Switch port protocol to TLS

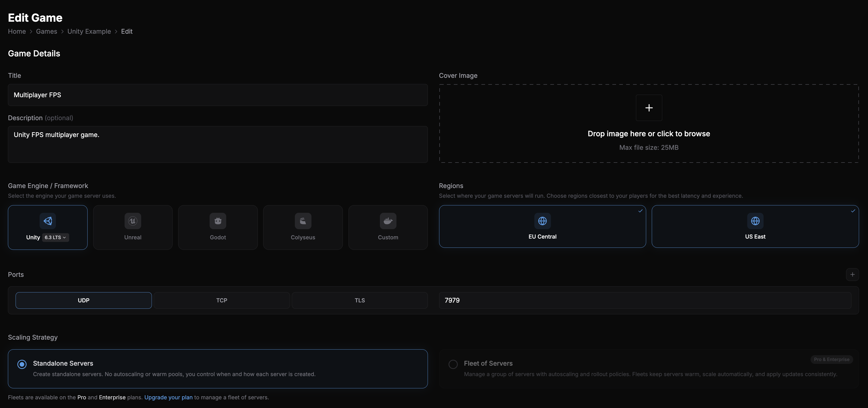pos(359,300)
